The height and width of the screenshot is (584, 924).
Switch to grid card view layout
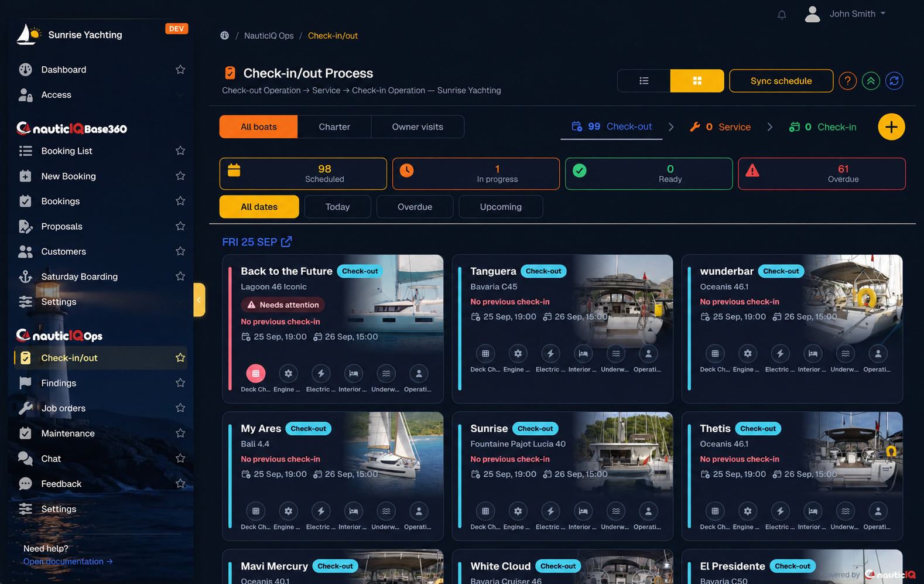coord(697,81)
